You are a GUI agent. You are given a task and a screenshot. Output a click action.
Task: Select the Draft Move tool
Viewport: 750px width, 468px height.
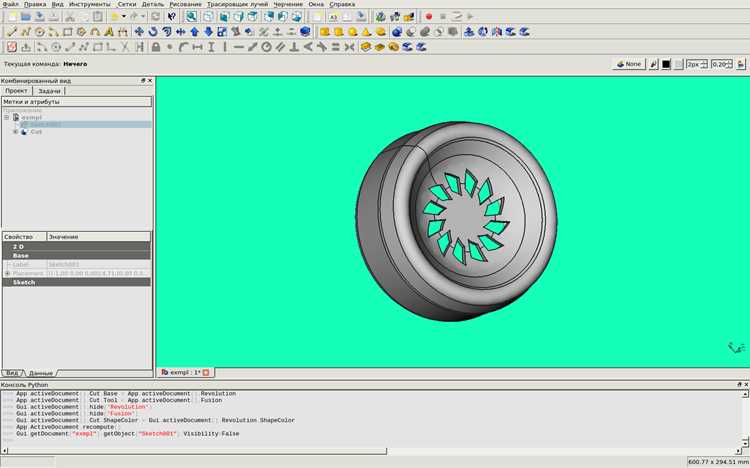139,32
